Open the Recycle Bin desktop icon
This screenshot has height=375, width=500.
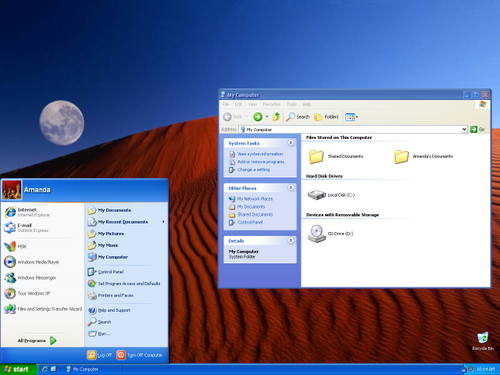point(483,341)
